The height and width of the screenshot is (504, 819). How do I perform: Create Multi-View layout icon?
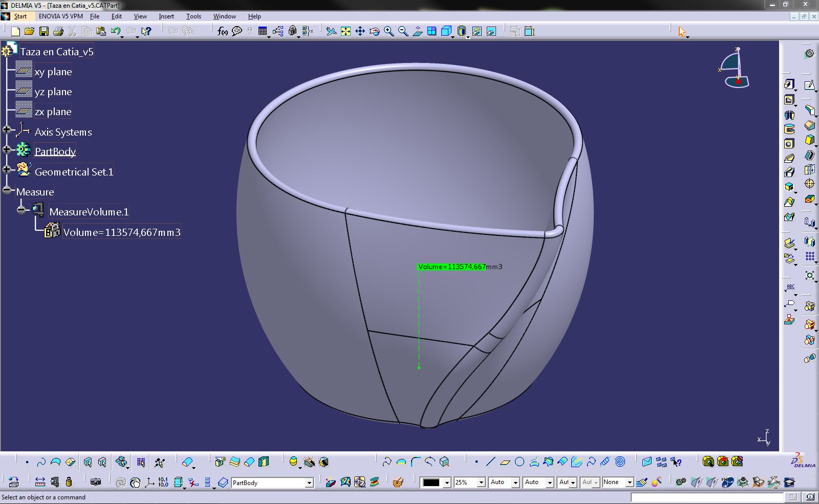click(432, 31)
